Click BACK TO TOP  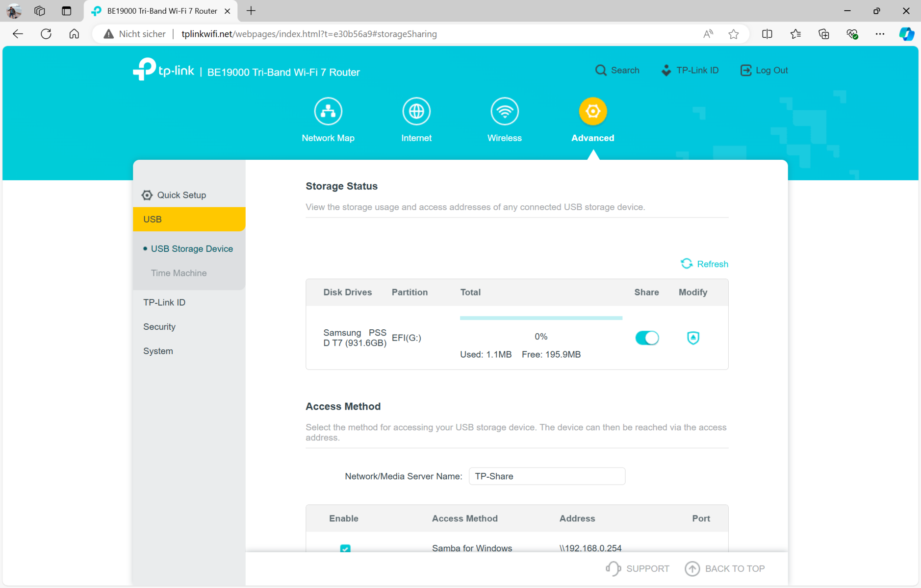(725, 568)
